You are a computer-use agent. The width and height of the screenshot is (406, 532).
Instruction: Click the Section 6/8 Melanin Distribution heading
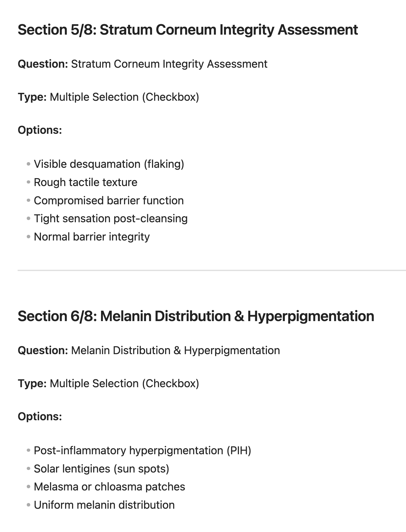click(196, 316)
